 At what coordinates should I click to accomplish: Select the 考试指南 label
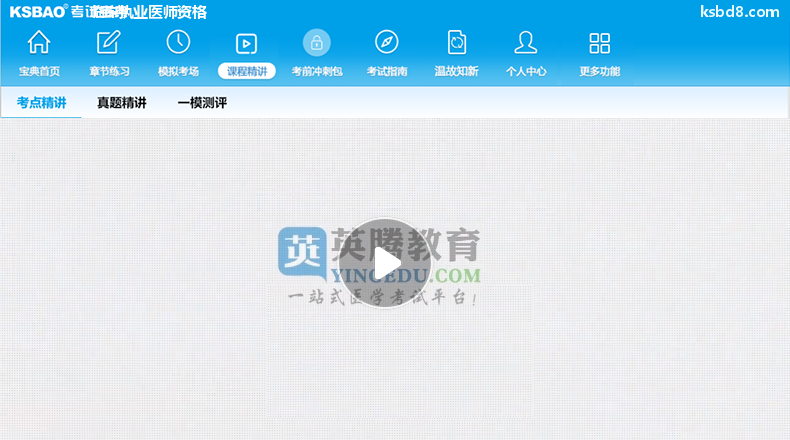click(387, 72)
